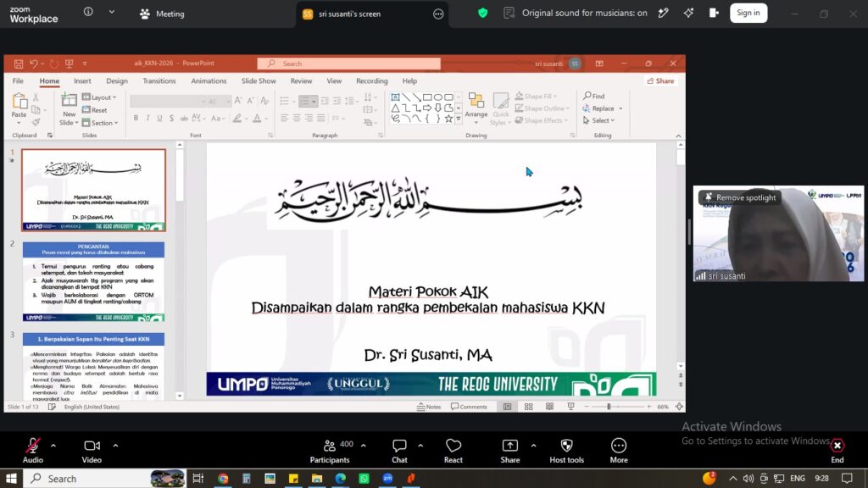Toggle Italic formatting
The height and width of the screenshot is (488, 868).
click(147, 118)
